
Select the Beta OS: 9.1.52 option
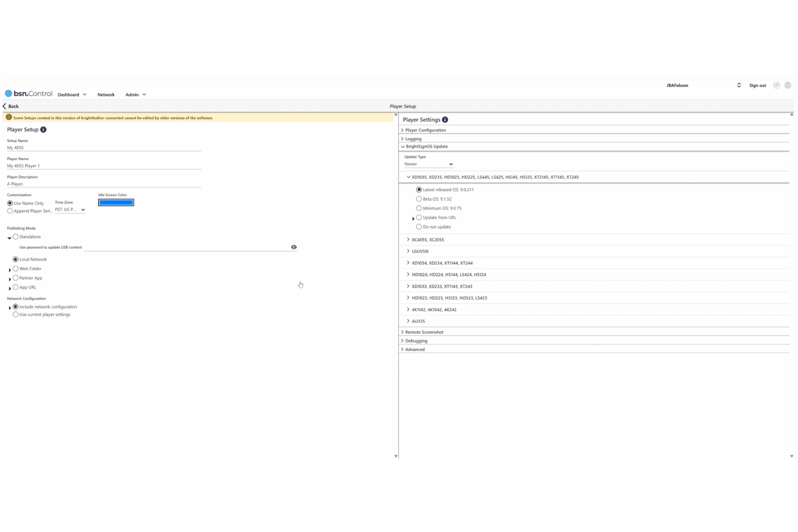click(x=419, y=199)
